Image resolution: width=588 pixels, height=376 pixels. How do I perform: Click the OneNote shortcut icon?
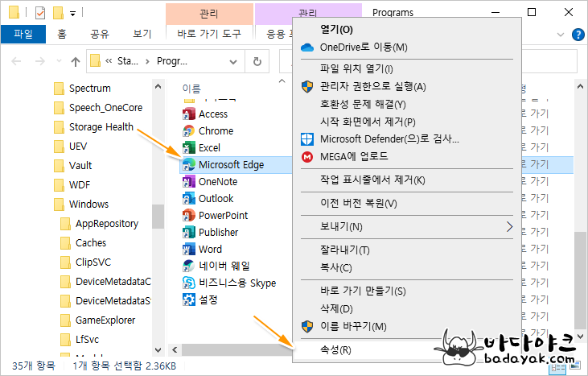pos(188,181)
